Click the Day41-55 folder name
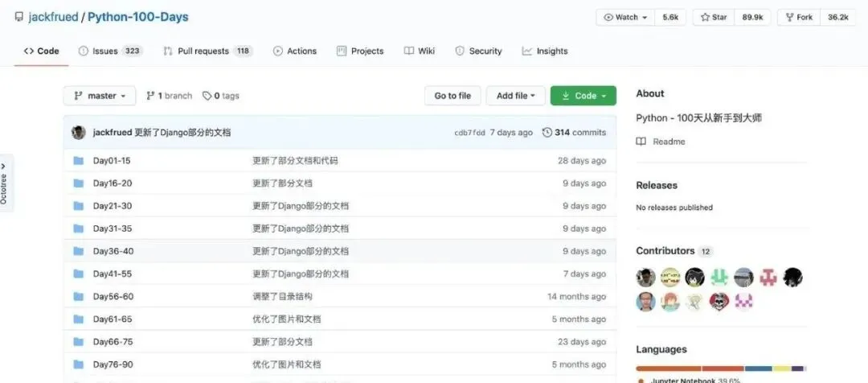The image size is (868, 383). pyautogui.click(x=113, y=274)
